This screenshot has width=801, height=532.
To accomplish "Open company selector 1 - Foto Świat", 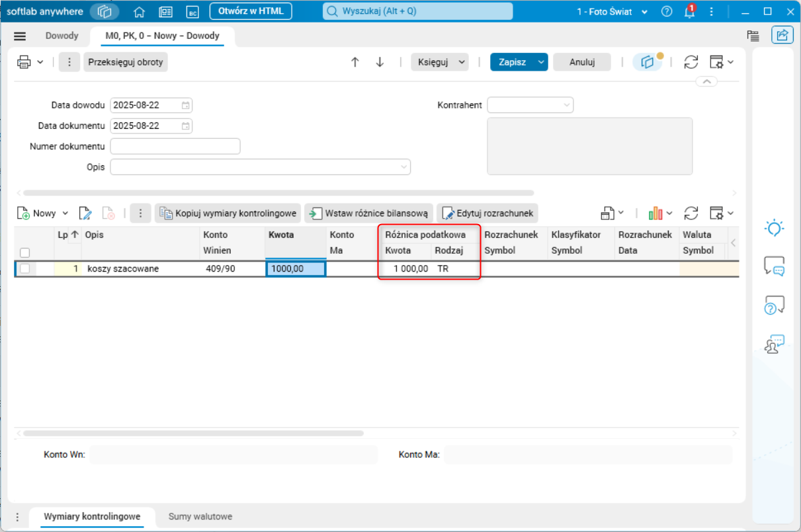I will [x=612, y=12].
